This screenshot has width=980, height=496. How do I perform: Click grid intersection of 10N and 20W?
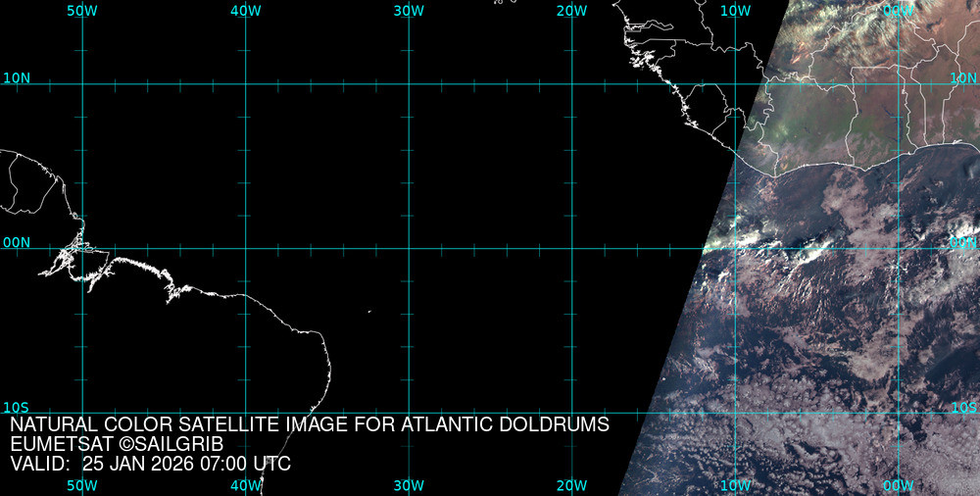(571, 84)
